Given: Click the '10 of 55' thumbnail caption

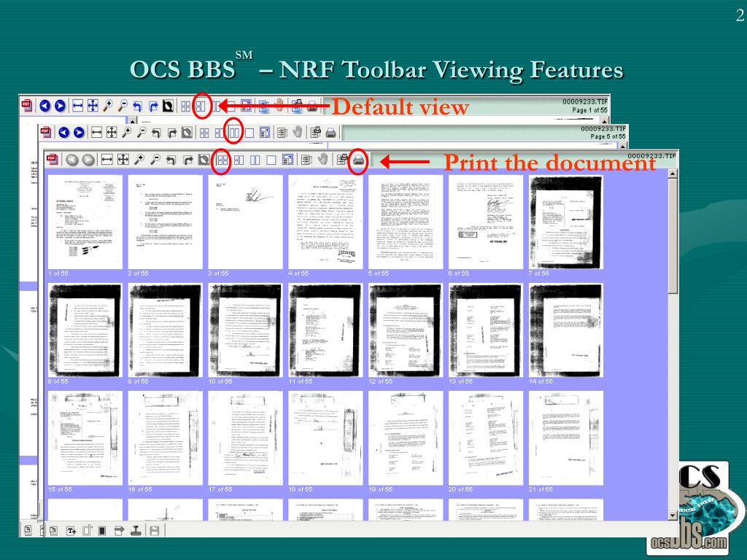Looking at the screenshot, I should click(x=220, y=381).
